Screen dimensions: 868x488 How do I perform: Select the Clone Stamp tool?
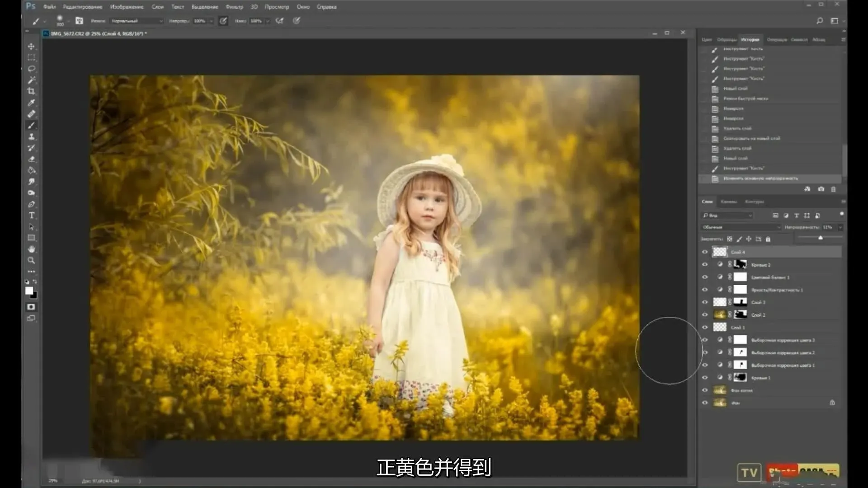[31, 136]
